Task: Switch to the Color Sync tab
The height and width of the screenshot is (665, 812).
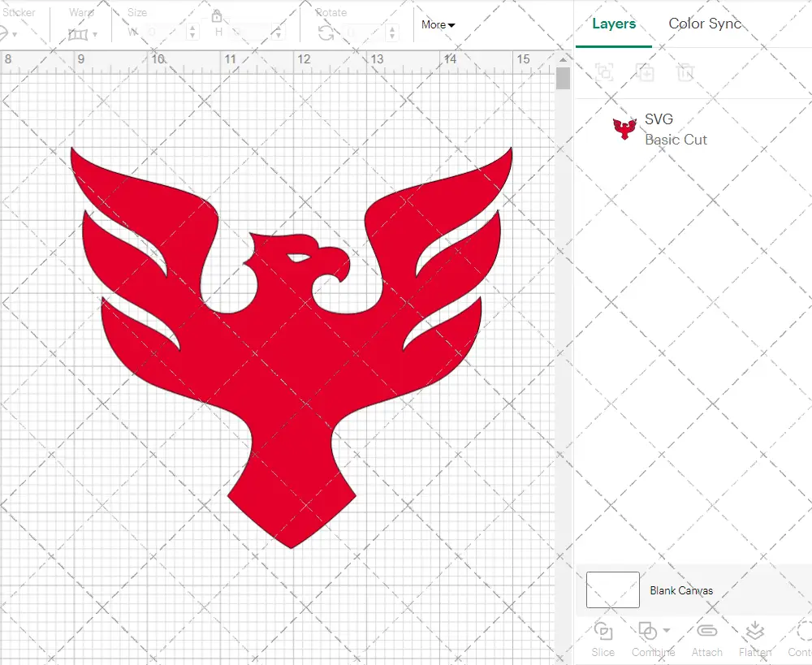Action: click(704, 24)
